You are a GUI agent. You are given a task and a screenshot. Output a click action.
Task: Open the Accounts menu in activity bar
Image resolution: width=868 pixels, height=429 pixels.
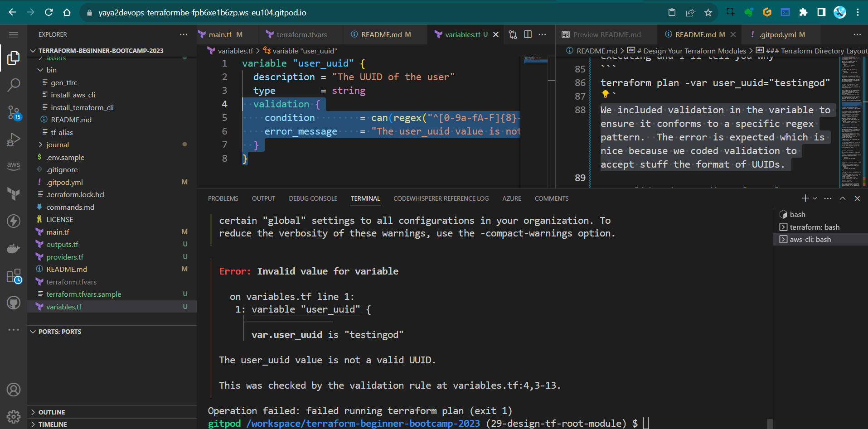14,390
